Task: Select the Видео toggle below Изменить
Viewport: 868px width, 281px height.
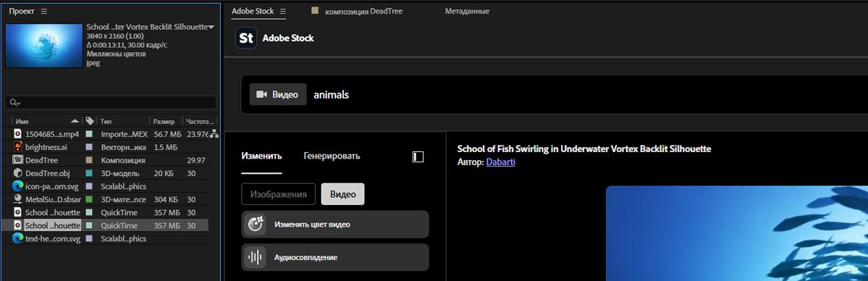Action: tap(342, 194)
